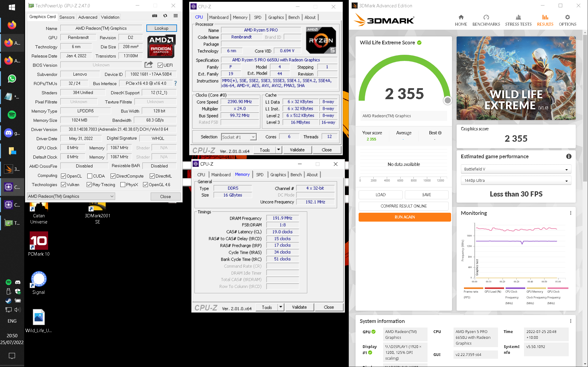Click the SAVE button in 3DMark

pyautogui.click(x=427, y=195)
